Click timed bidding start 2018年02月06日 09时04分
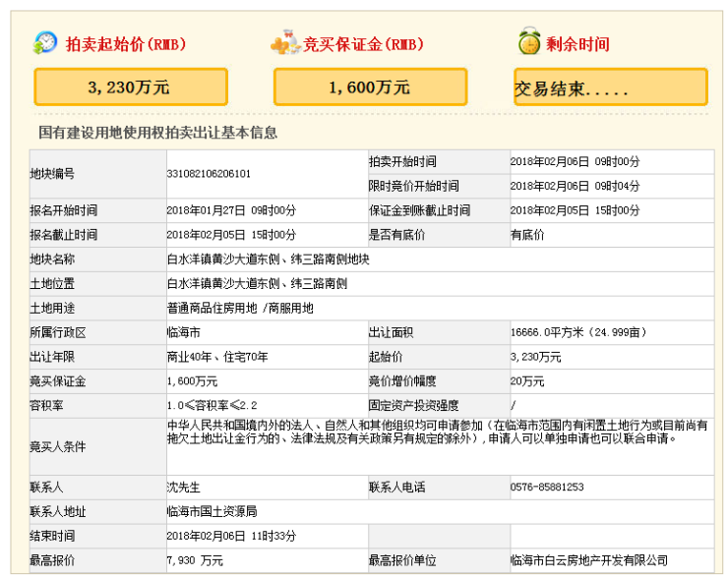 pos(575,187)
